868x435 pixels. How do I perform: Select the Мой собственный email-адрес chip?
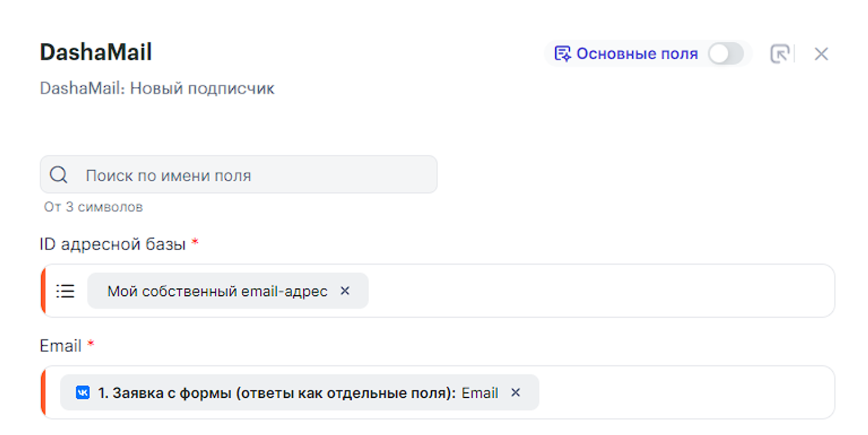[x=217, y=291]
